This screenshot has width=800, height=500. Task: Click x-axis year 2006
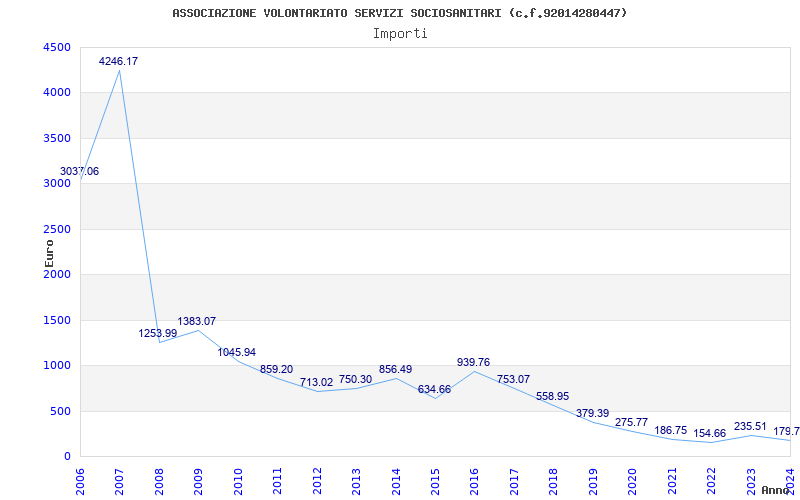(80, 482)
